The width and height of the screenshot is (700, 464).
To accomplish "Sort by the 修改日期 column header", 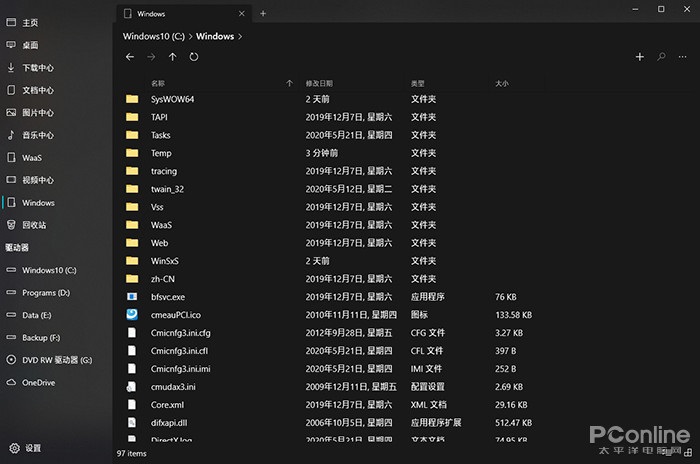I will coord(319,84).
